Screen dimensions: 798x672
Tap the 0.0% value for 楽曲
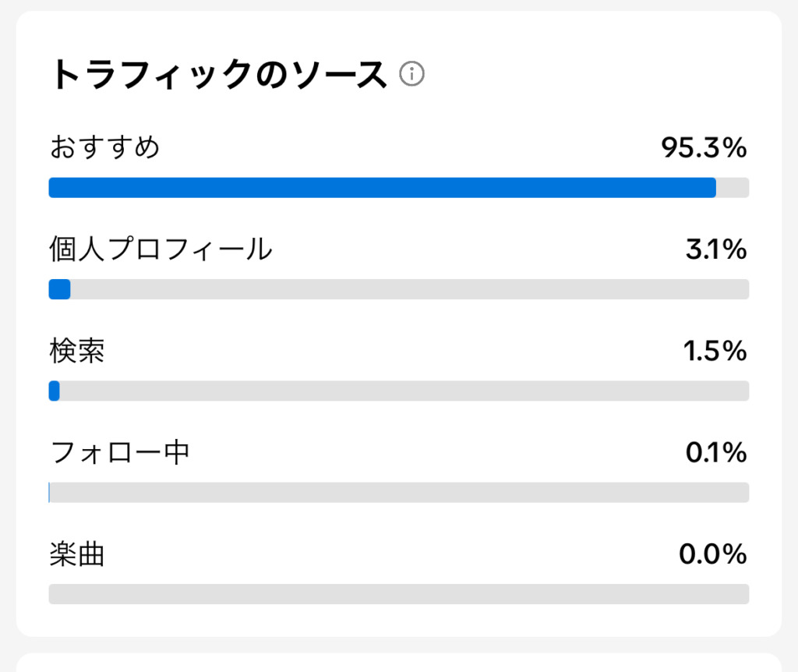pyautogui.click(x=712, y=554)
